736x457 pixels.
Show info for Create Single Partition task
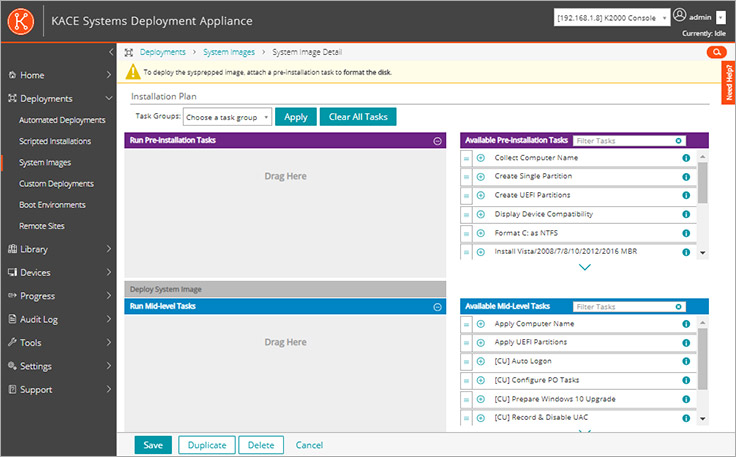coord(686,176)
